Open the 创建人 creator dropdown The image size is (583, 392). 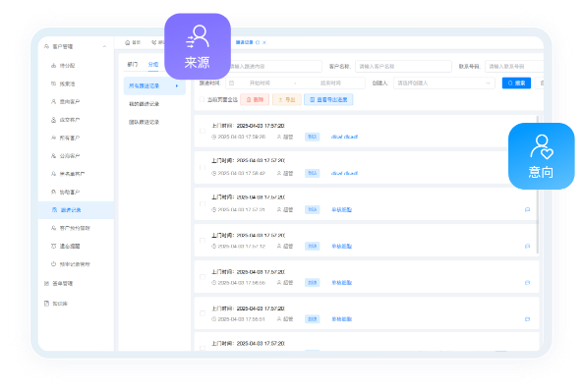pyautogui.click(x=444, y=83)
